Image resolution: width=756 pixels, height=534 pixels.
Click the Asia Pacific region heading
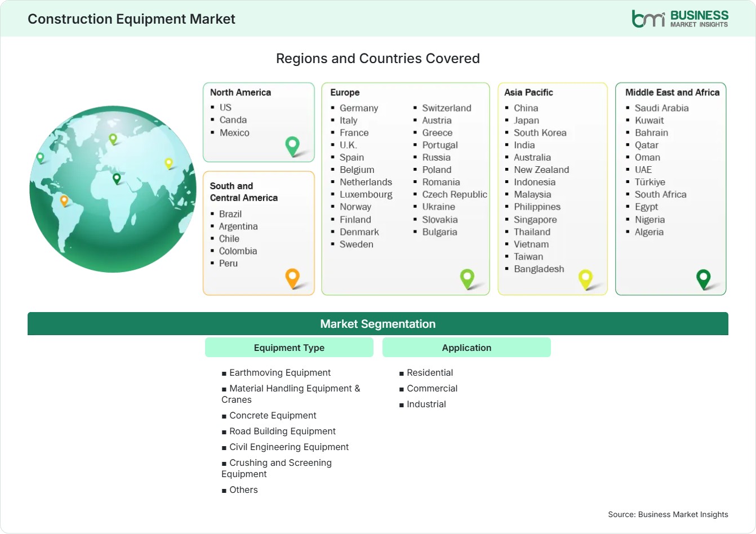point(528,92)
